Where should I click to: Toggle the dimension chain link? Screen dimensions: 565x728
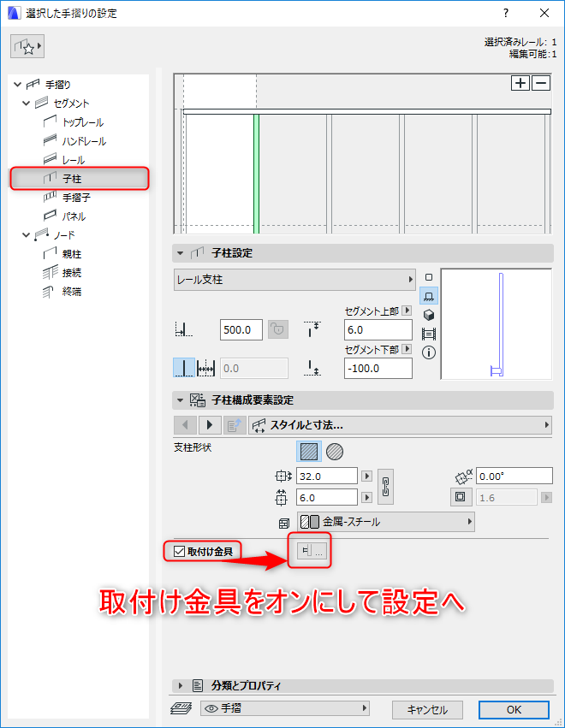pyautogui.click(x=385, y=487)
